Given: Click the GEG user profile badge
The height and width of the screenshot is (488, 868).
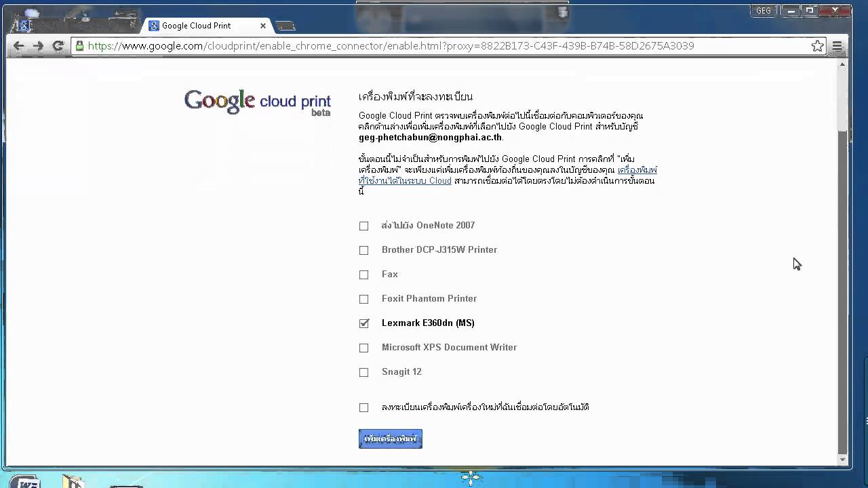Looking at the screenshot, I should (x=763, y=11).
